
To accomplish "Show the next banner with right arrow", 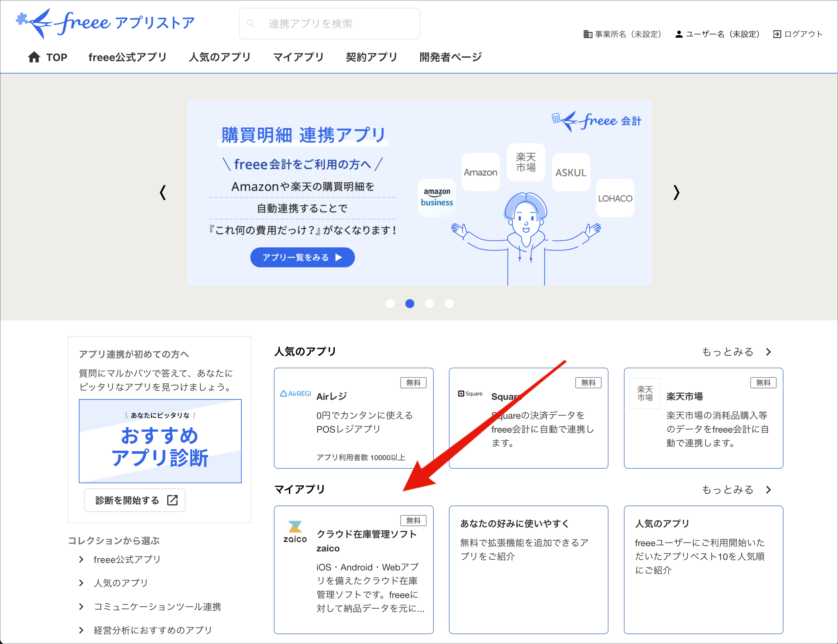I will pos(676,192).
